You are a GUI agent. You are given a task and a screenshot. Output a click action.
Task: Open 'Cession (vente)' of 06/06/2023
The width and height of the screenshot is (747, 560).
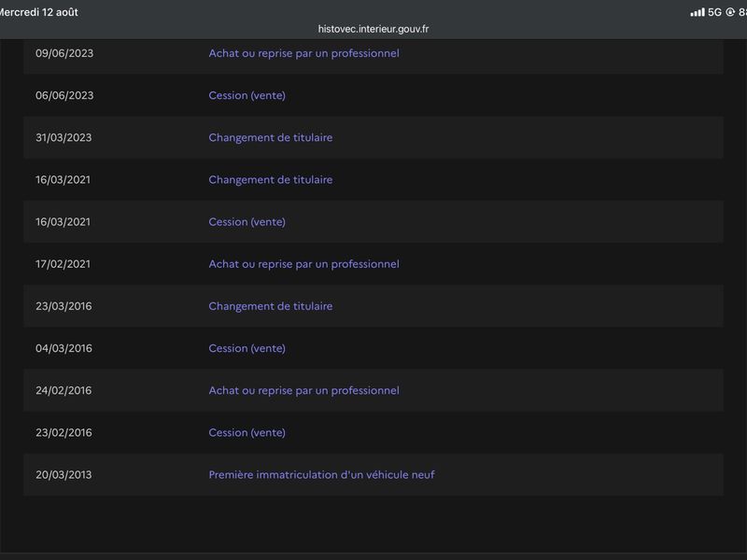pos(247,95)
